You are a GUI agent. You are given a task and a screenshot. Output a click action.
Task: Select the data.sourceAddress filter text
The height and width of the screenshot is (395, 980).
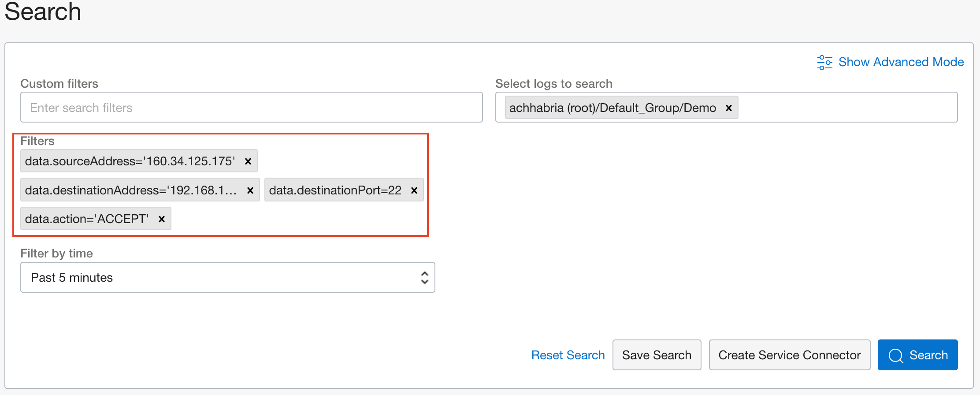click(130, 161)
